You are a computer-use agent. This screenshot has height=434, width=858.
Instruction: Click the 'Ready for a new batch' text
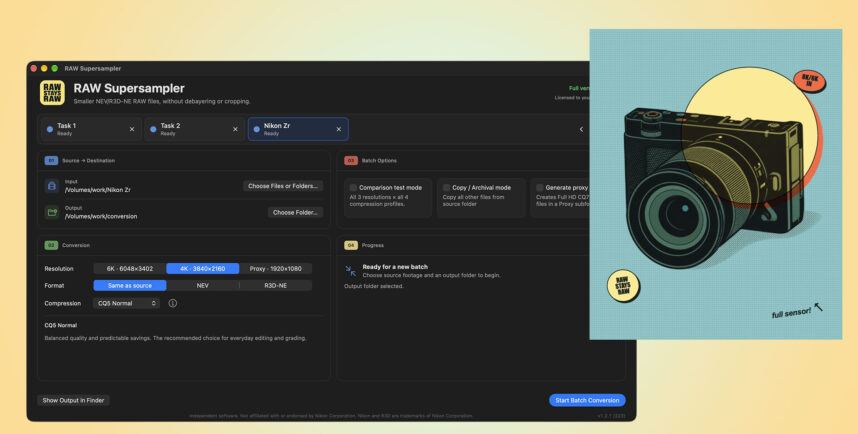tap(395, 267)
